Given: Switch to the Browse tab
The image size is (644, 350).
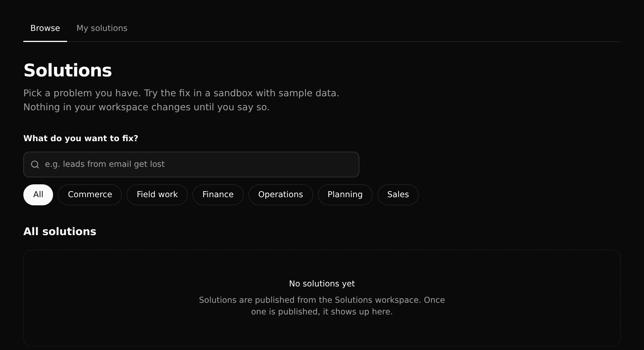Looking at the screenshot, I should click(x=45, y=28).
